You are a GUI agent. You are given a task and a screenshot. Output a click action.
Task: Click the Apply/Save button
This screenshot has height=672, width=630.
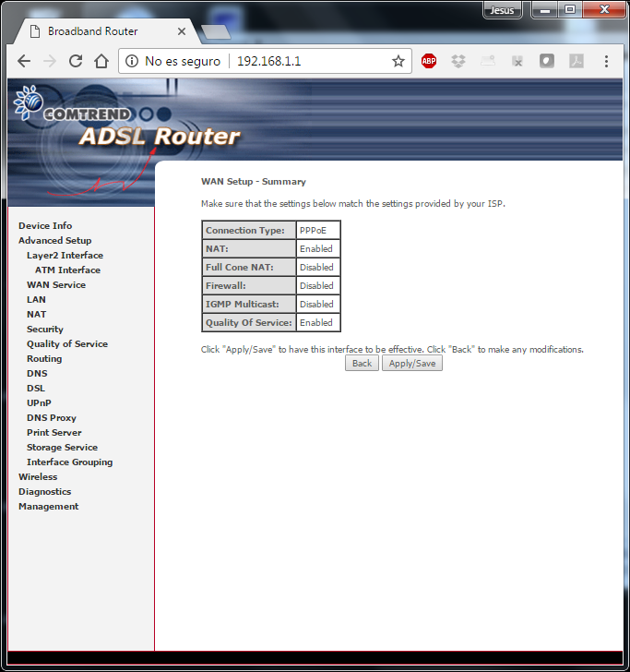click(x=412, y=364)
